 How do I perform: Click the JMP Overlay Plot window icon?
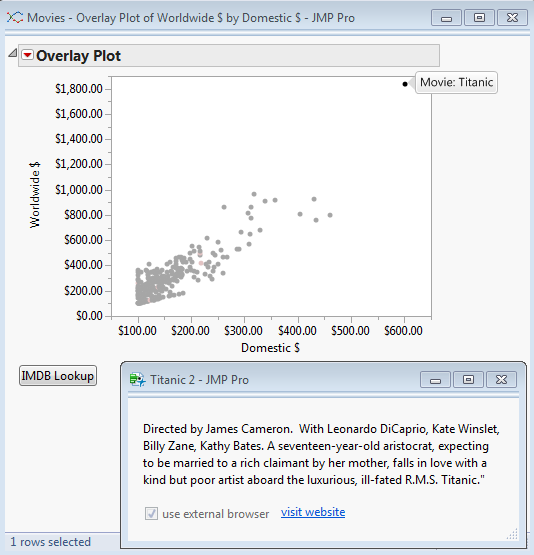tap(15, 17)
